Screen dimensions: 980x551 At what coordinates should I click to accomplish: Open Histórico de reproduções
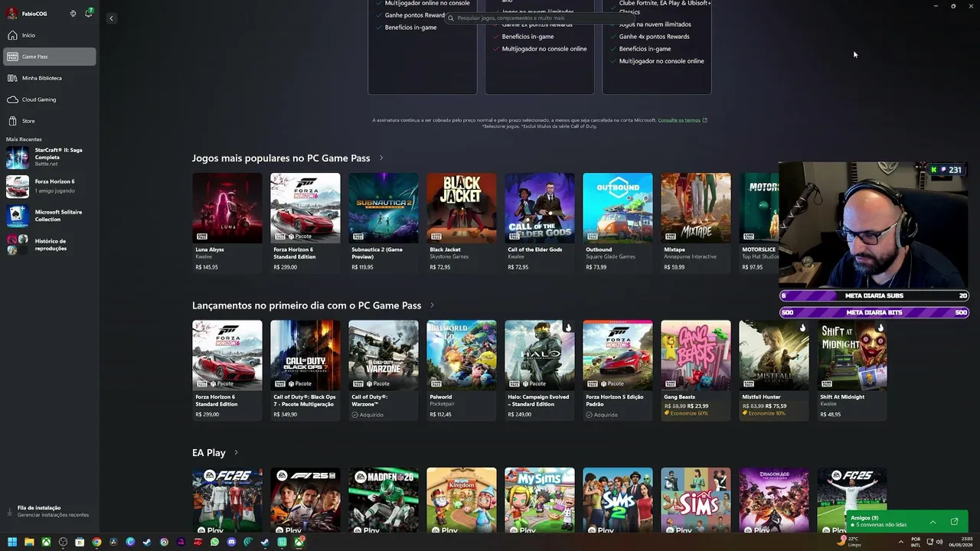point(50,245)
